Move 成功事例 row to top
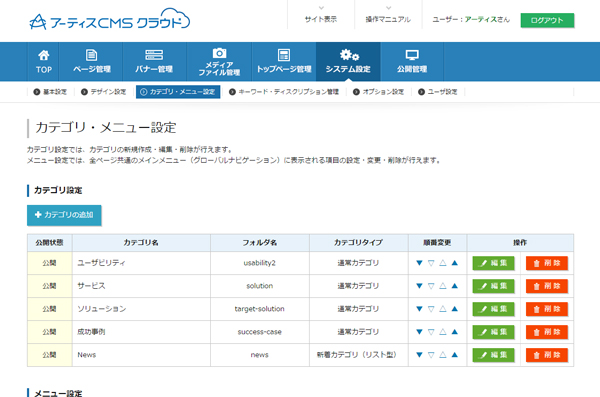This screenshot has height=397, width=600. click(x=455, y=332)
